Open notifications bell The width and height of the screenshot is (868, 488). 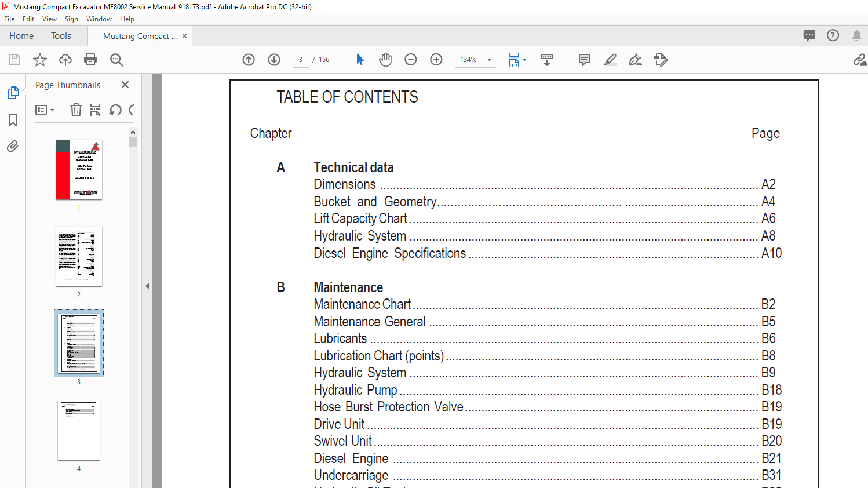pos(856,35)
